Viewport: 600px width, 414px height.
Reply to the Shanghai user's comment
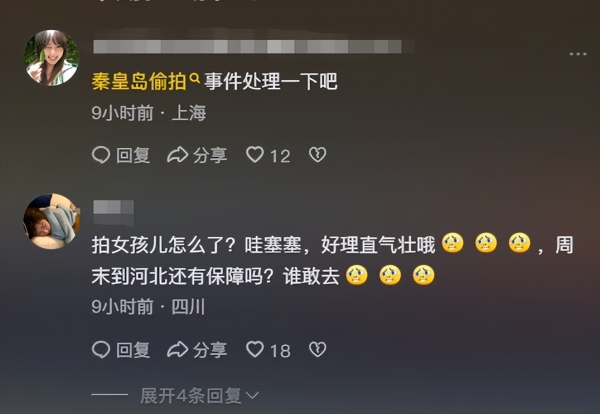click(x=121, y=155)
